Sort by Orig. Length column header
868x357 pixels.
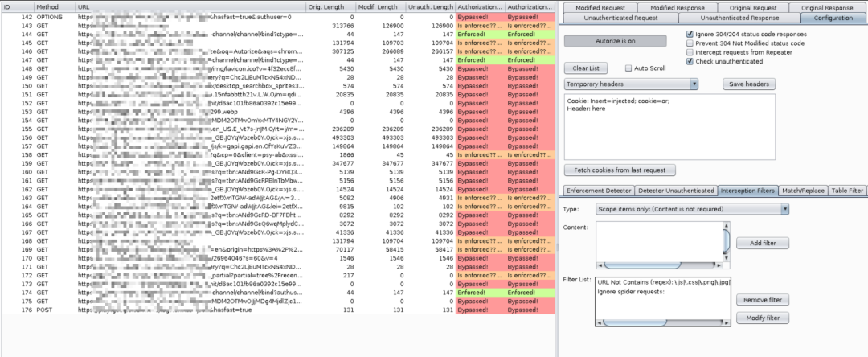pyautogui.click(x=331, y=7)
